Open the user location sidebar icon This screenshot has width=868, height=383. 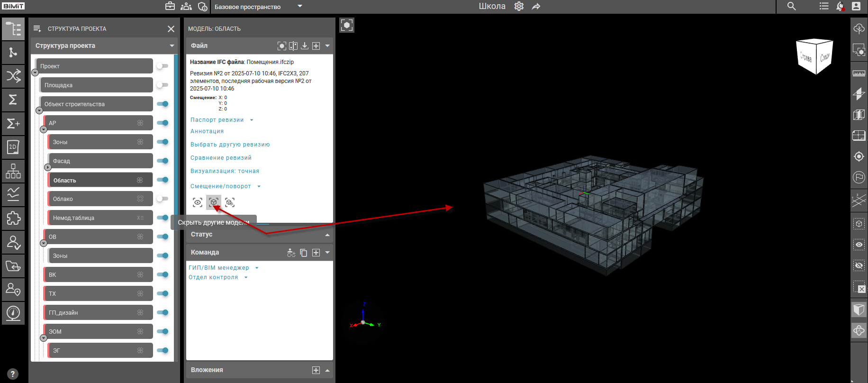coord(13,289)
